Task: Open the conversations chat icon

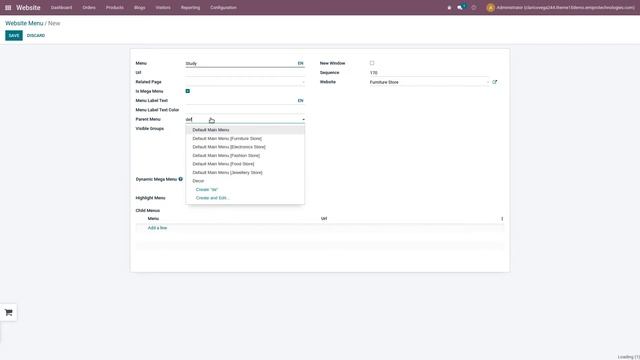Action: pos(461,7)
